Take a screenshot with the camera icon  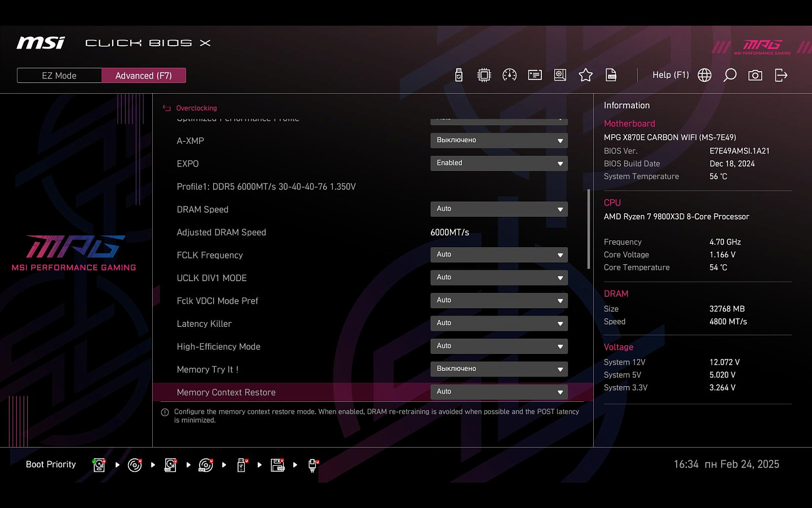[x=755, y=75]
